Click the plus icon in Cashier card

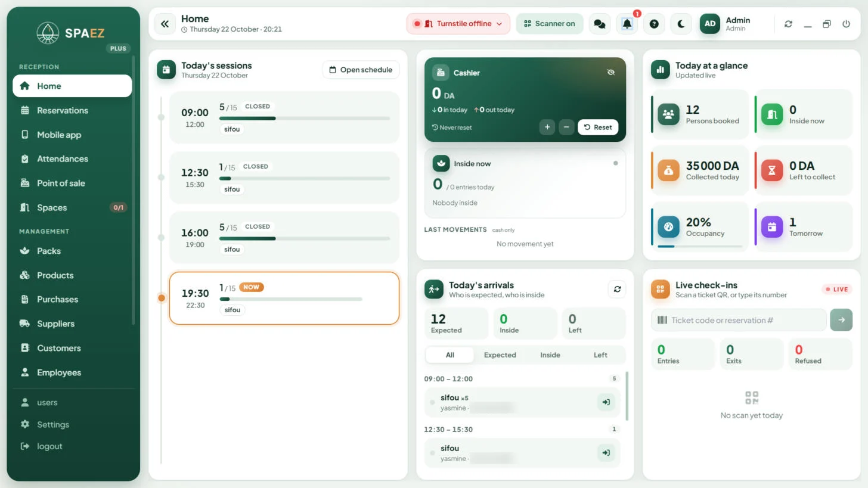547,127
